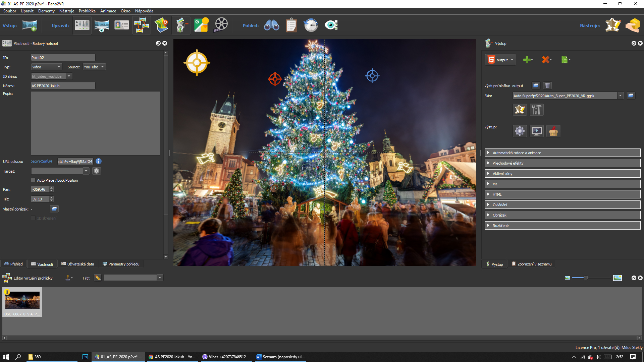The image size is (644, 362).
Task: Open the ID skinu dropdown arrow
Action: [69, 76]
